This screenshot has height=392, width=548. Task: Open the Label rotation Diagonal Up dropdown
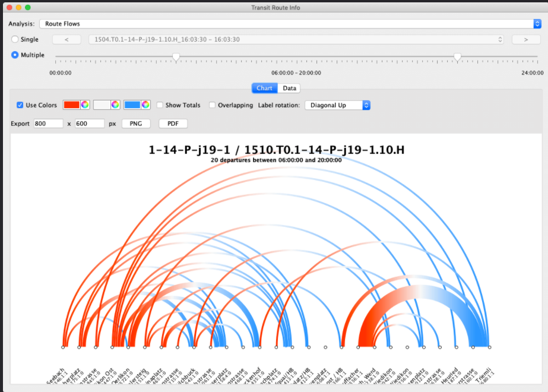pos(337,105)
